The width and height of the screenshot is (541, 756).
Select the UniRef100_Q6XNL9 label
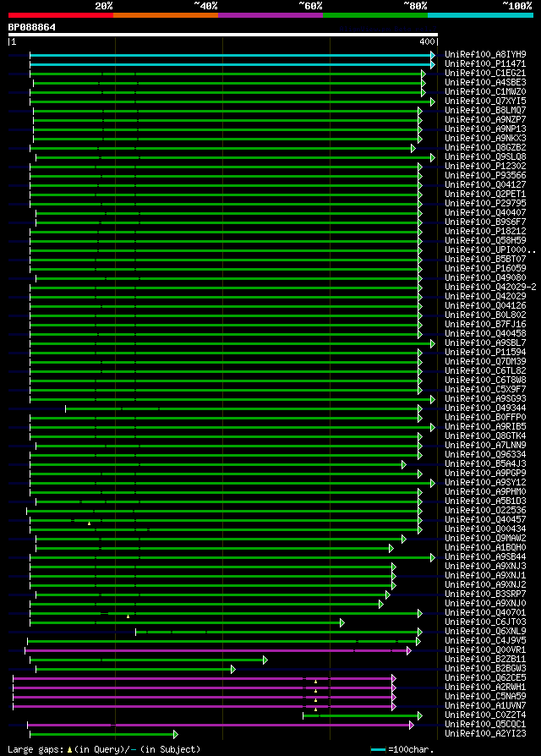[485, 631]
